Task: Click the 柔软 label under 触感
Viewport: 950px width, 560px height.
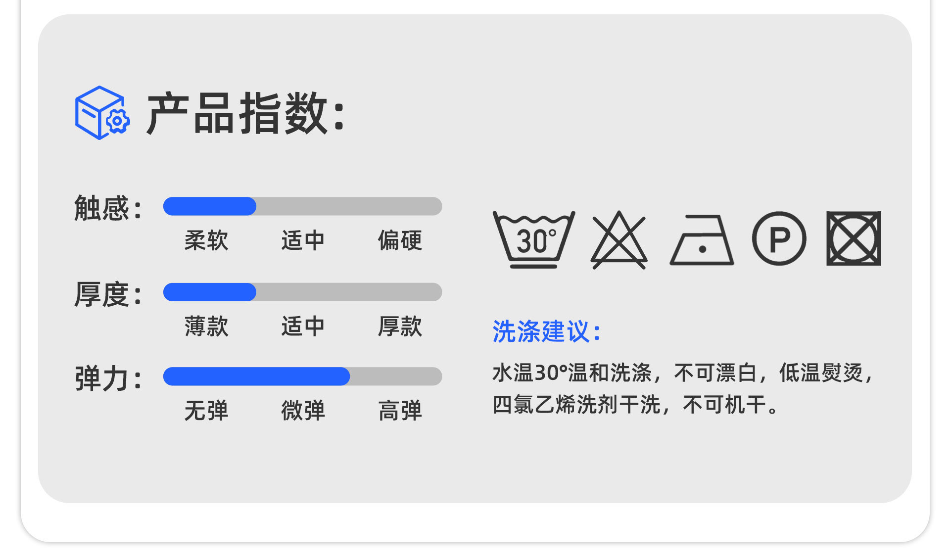Action: click(x=206, y=240)
